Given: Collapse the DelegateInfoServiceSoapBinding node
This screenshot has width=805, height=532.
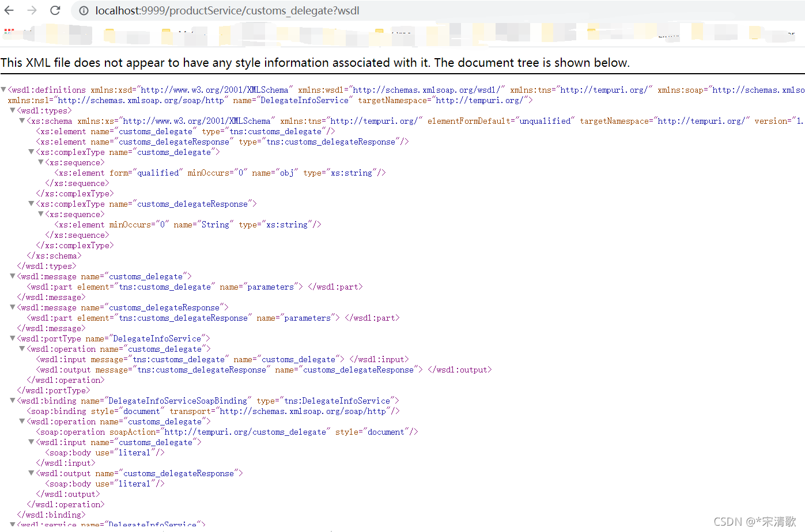Looking at the screenshot, I should [12, 400].
